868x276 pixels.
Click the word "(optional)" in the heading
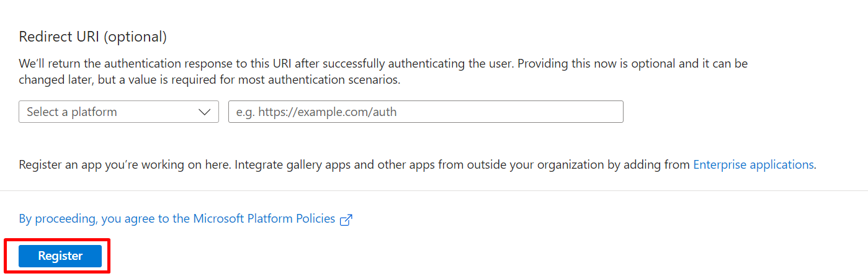(x=135, y=37)
